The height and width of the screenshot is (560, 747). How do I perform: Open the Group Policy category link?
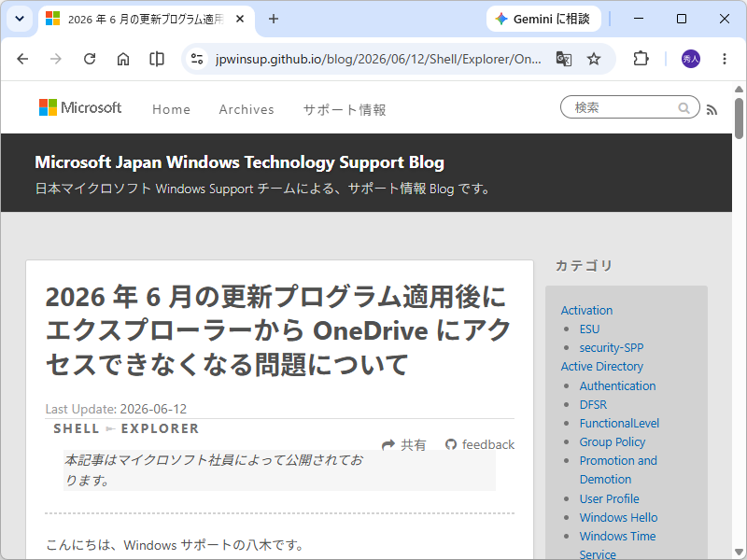613,441
